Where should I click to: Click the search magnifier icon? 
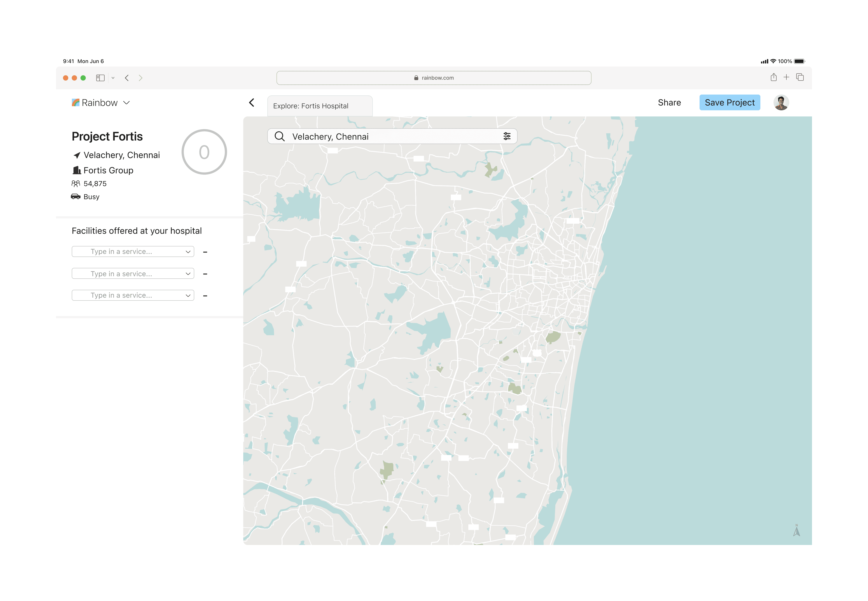[x=279, y=136]
